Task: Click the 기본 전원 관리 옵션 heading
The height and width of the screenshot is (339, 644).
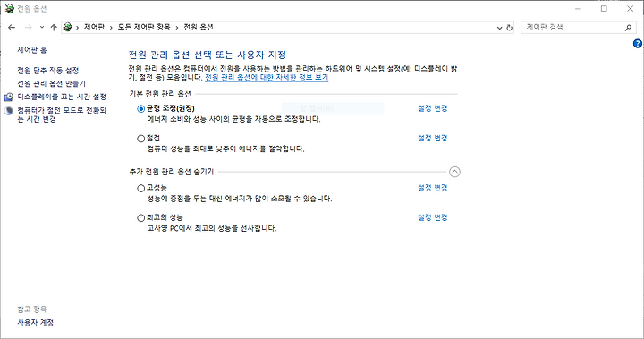Action: pyautogui.click(x=160, y=94)
